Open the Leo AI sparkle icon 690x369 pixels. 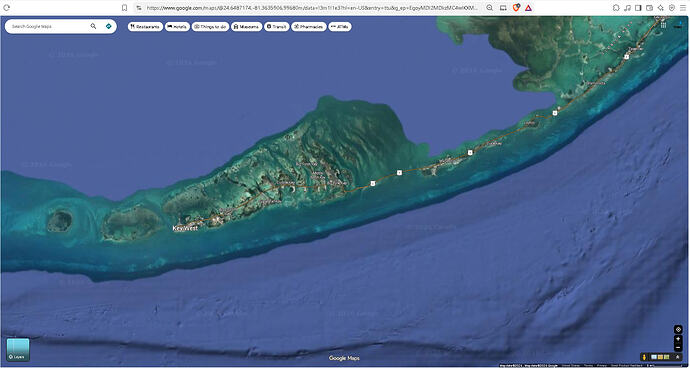pos(661,7)
